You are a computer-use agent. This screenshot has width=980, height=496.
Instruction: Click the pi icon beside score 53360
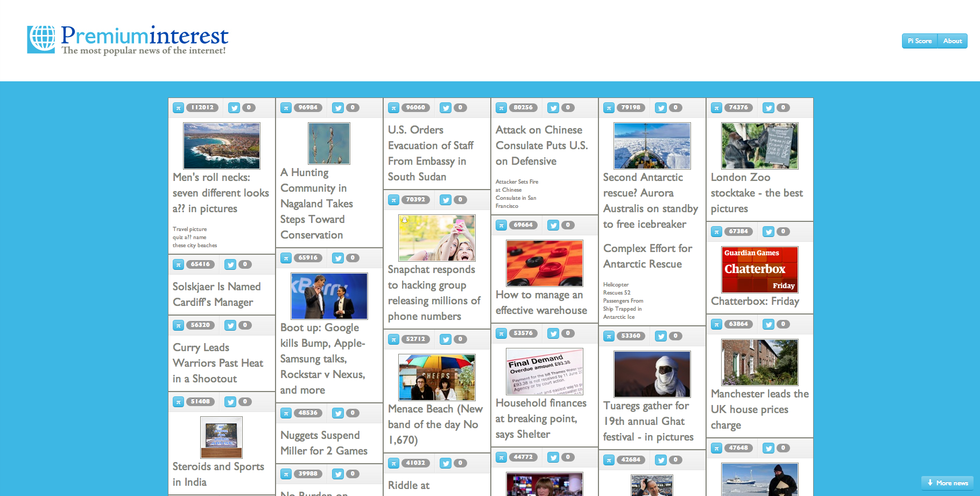tap(609, 336)
